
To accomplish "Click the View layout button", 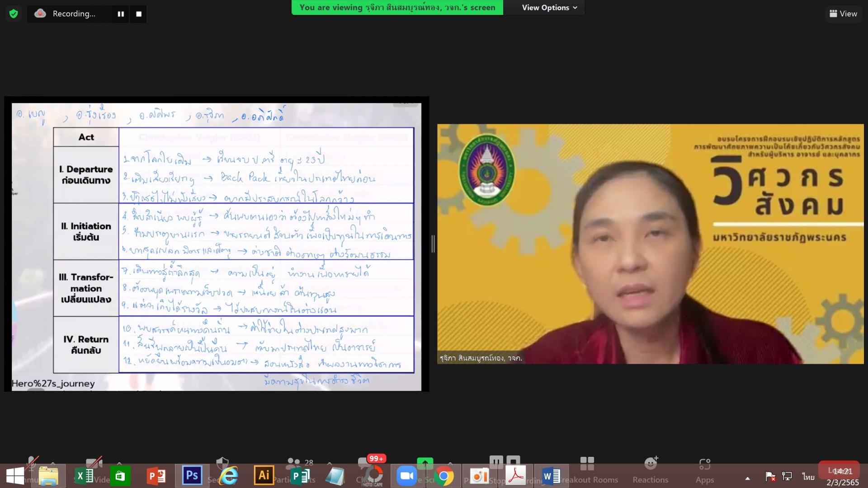I will 844,14.
